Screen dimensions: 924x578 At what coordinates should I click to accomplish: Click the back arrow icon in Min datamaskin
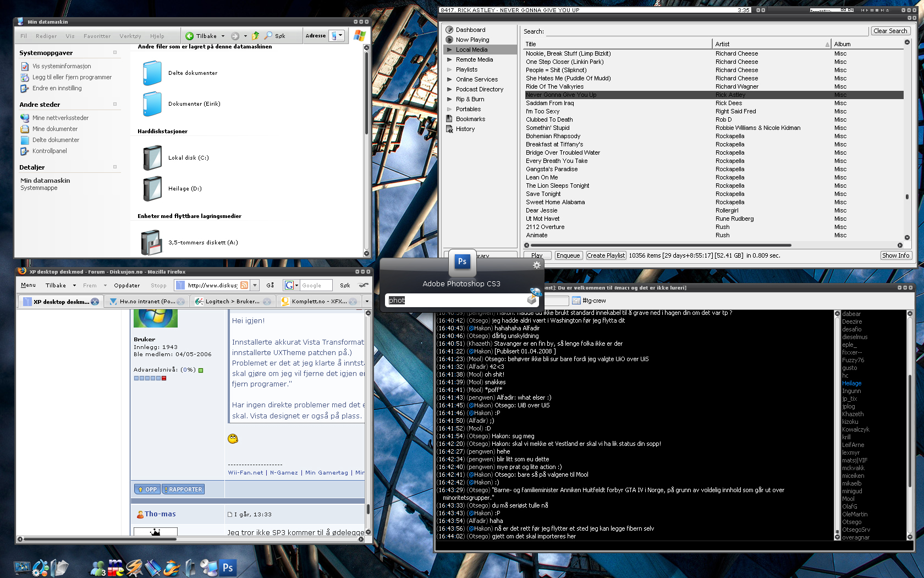(x=189, y=36)
